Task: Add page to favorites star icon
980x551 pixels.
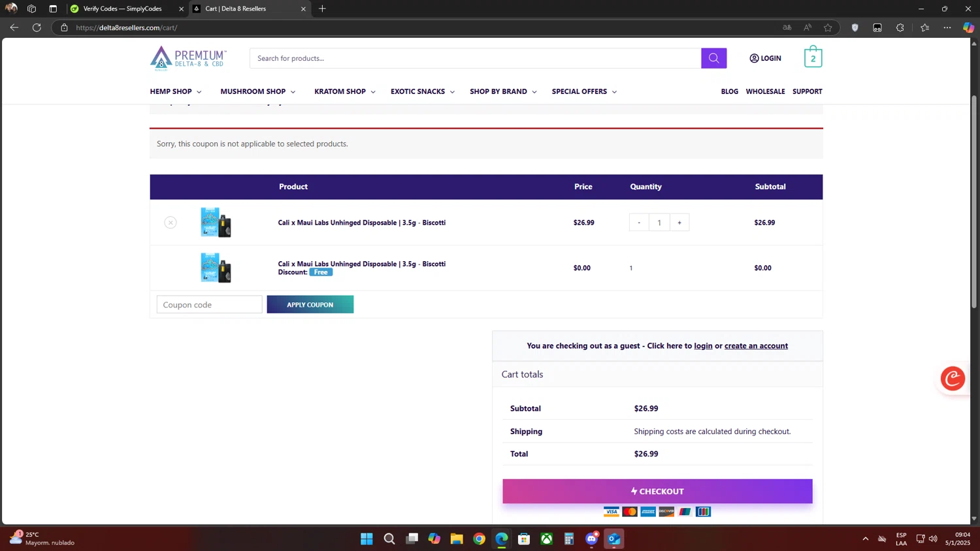Action: tap(828, 27)
